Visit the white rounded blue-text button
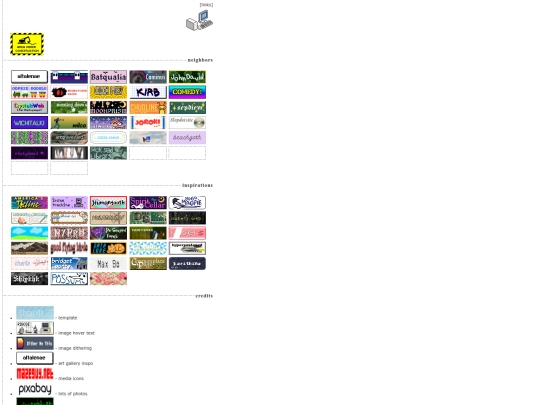This screenshot has height=405, width=540. tap(108, 137)
